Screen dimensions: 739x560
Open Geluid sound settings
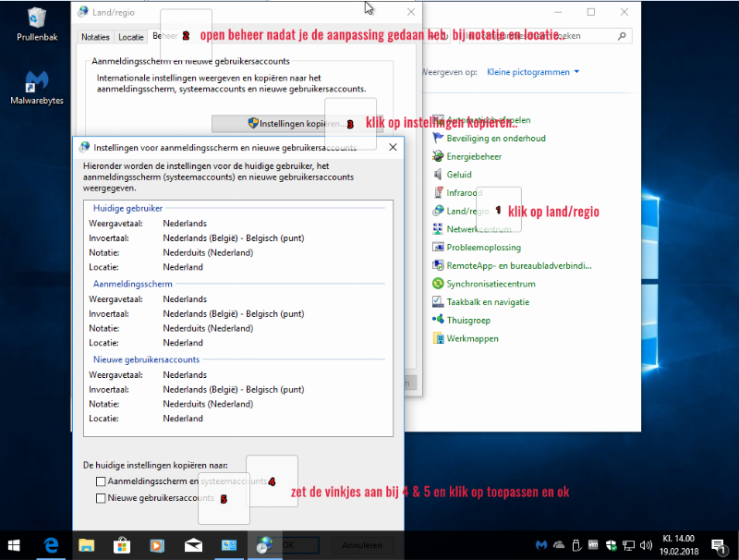(x=459, y=175)
